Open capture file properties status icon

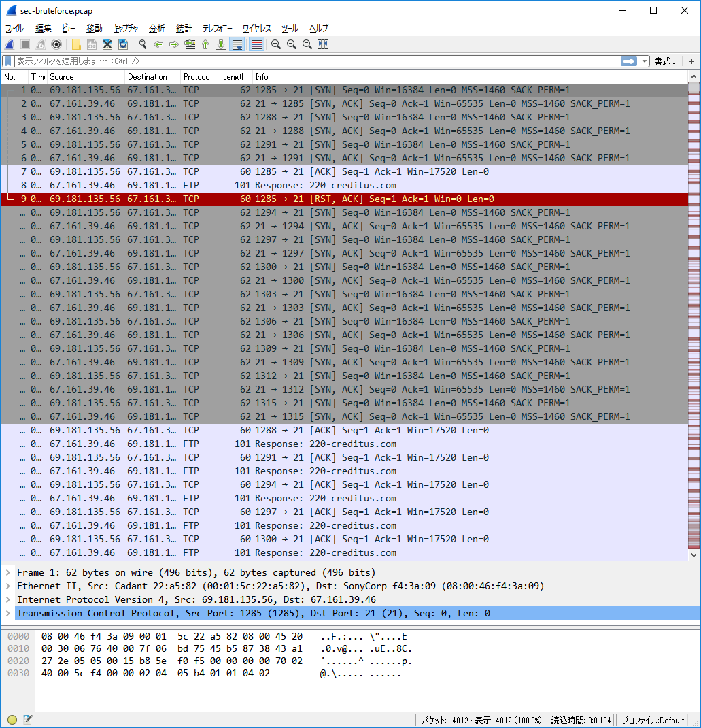(x=27, y=720)
